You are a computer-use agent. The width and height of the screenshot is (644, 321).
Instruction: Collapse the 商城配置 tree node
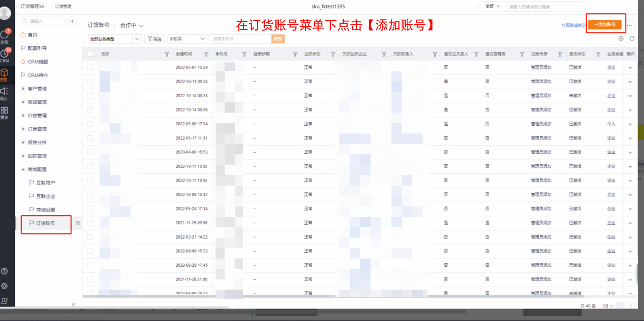click(x=23, y=169)
